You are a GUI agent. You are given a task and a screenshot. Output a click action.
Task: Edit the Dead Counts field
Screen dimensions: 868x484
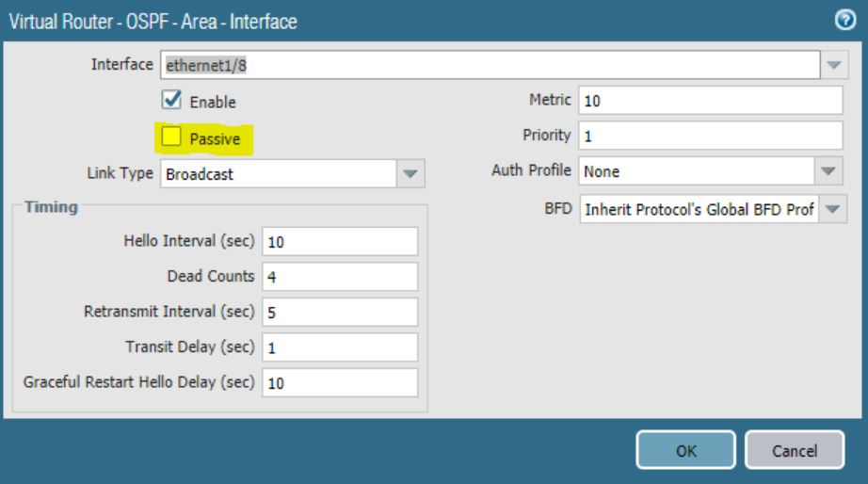click(340, 277)
